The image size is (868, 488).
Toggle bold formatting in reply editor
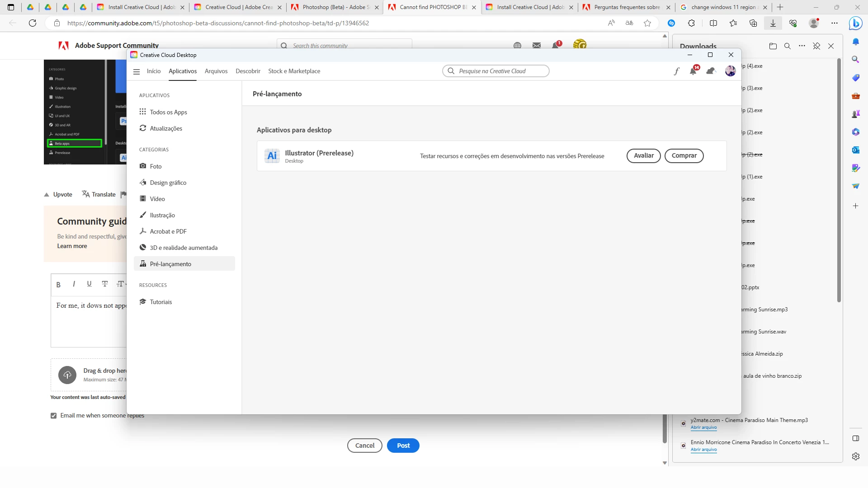point(58,284)
